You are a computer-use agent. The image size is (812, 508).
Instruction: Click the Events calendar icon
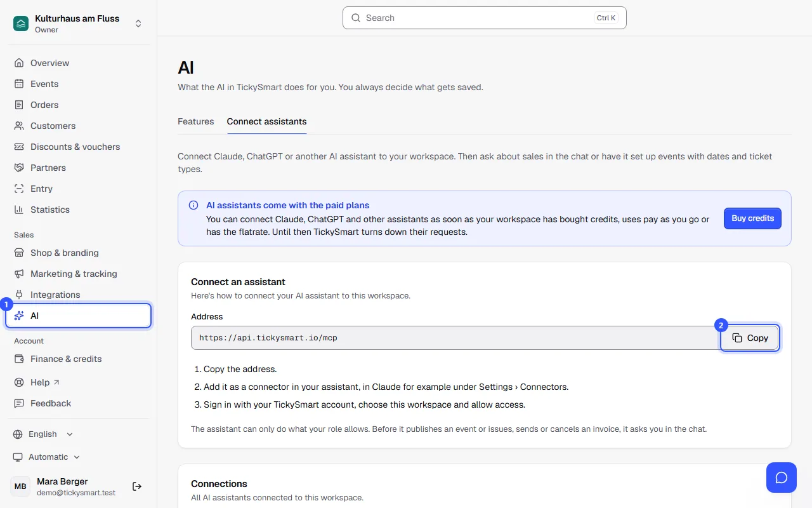pyautogui.click(x=19, y=84)
